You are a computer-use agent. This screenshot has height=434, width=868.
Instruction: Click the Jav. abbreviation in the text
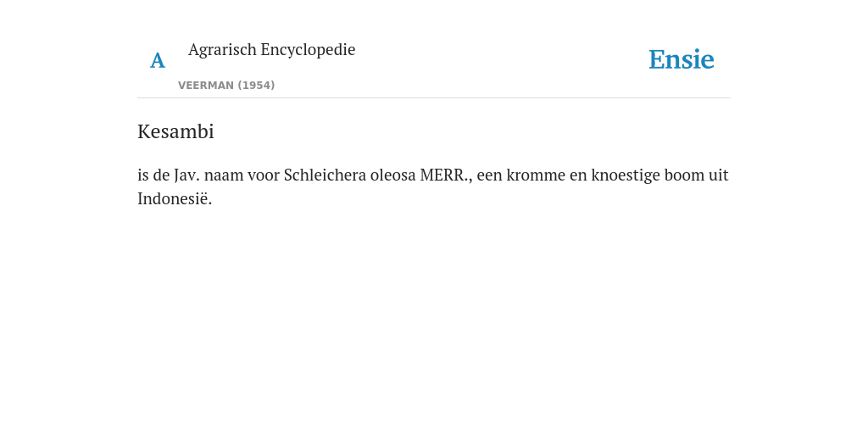coord(187,175)
